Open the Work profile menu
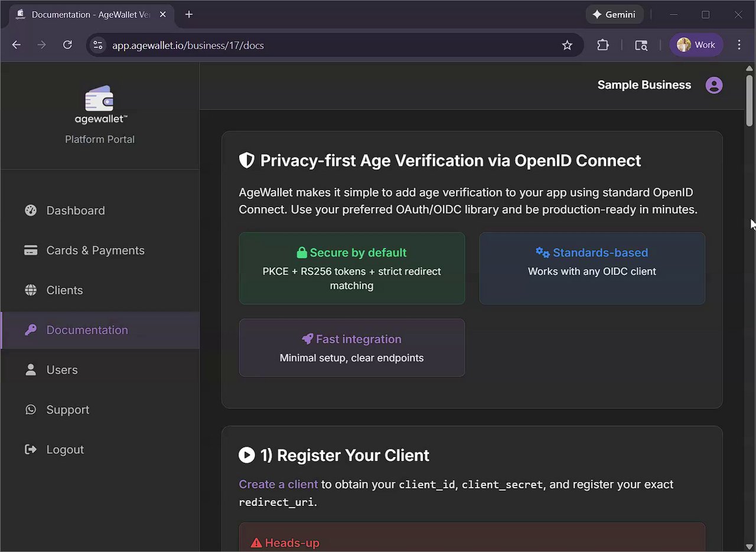 point(696,45)
